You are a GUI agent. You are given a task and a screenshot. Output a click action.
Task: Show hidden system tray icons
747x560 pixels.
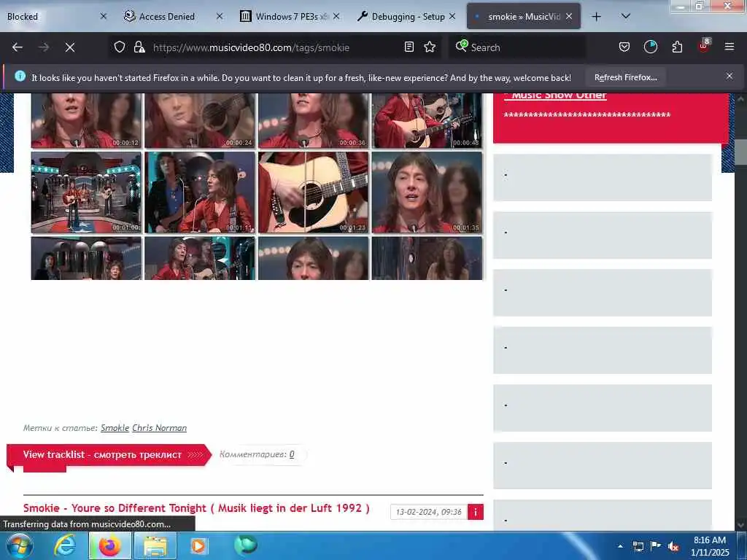pos(620,546)
